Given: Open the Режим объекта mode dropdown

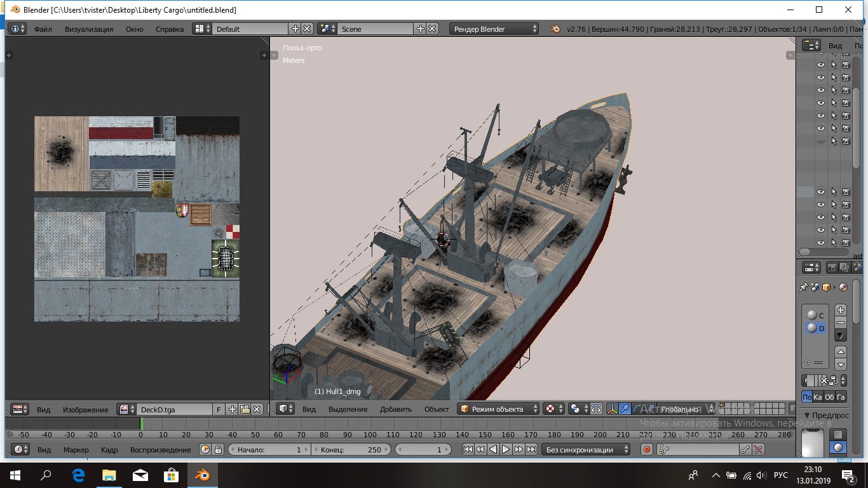Looking at the screenshot, I should 499,409.
